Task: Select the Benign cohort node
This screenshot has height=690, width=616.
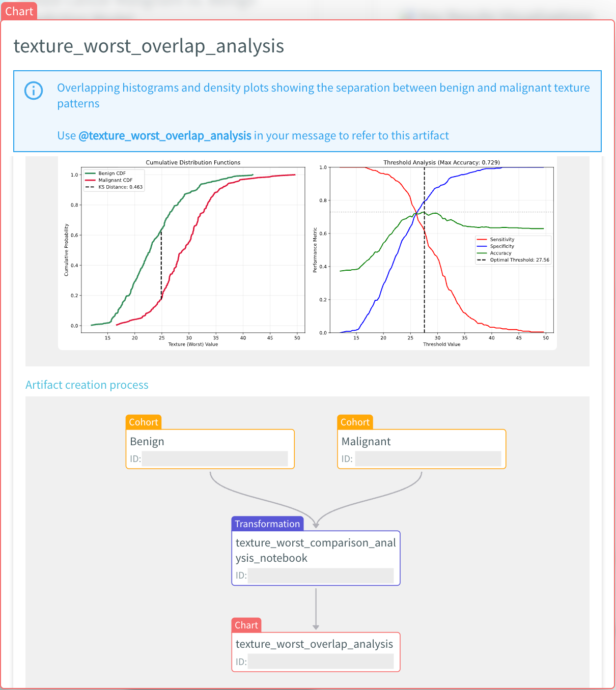Action: coord(210,442)
